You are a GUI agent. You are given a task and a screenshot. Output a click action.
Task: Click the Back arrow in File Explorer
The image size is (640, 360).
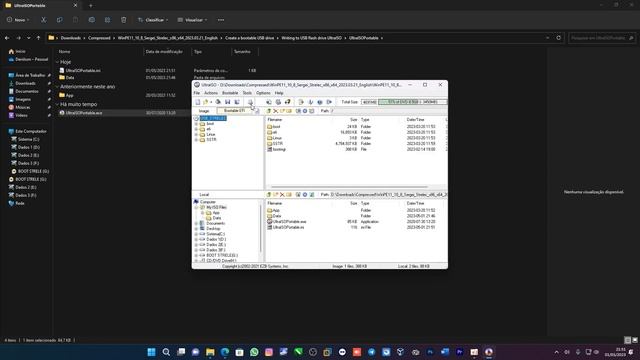tap(7, 38)
